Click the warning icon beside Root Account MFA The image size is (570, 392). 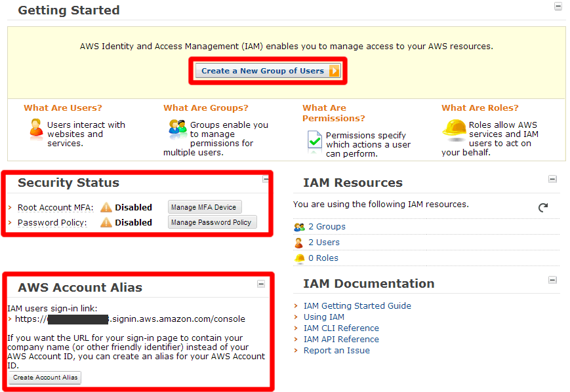point(106,207)
